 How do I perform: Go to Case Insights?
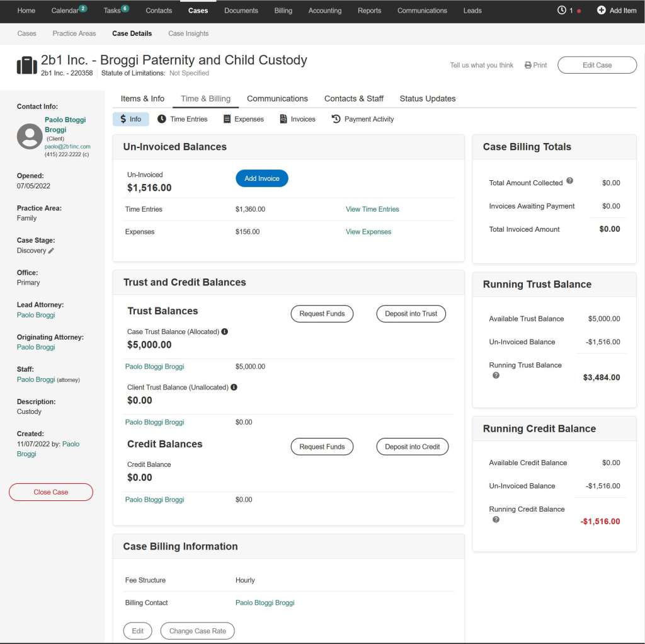pyautogui.click(x=188, y=33)
